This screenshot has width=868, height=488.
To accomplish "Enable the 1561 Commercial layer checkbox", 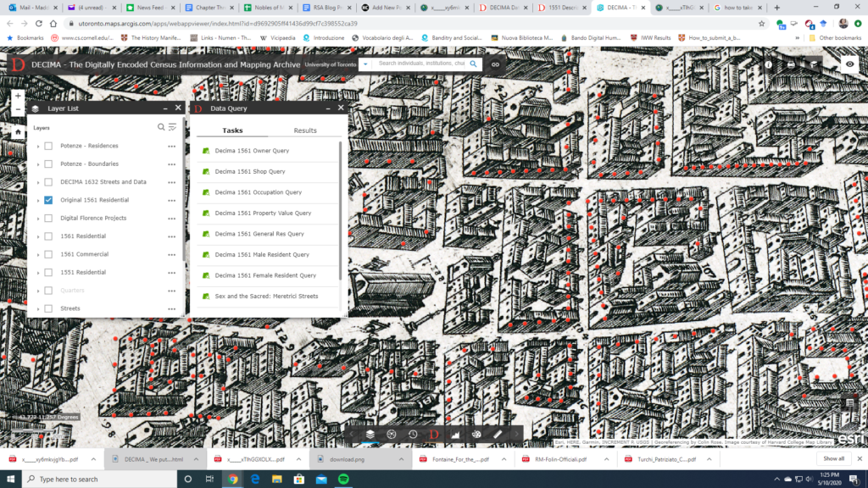I will [x=48, y=254].
